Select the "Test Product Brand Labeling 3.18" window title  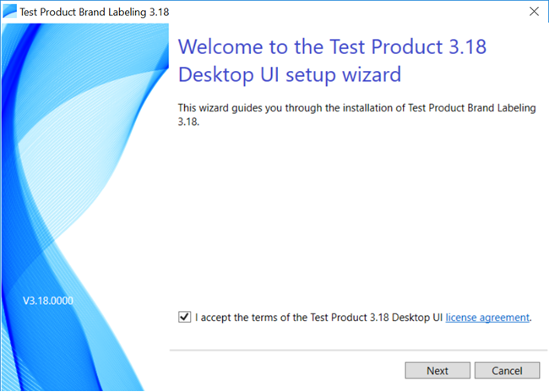click(95, 12)
